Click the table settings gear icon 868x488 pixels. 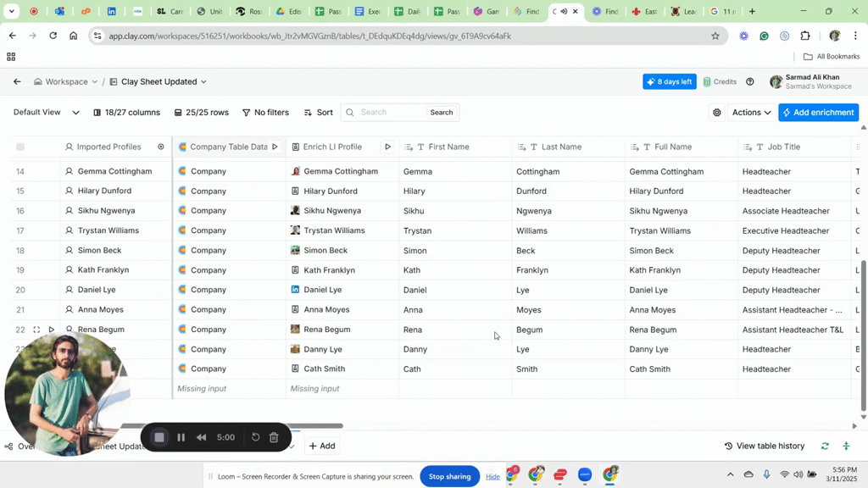tap(717, 113)
